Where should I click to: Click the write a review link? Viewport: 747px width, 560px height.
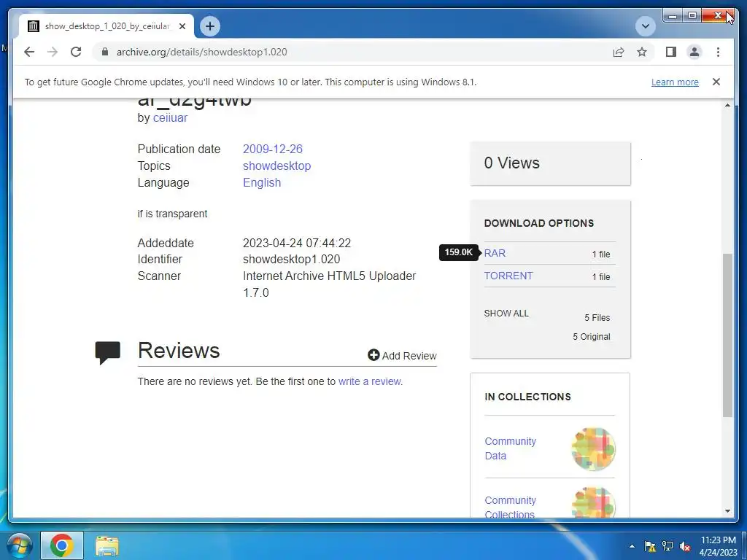pyautogui.click(x=370, y=381)
